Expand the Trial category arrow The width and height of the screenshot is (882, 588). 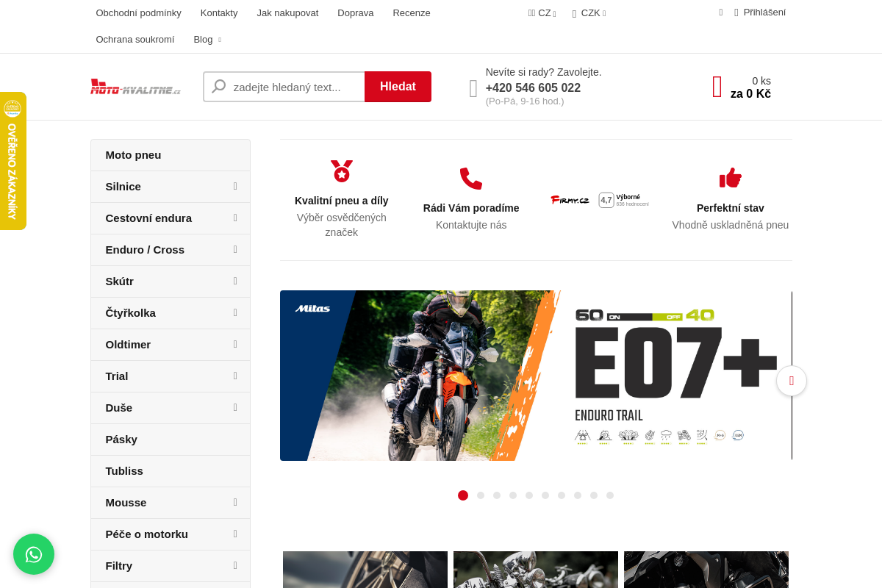[x=235, y=376]
